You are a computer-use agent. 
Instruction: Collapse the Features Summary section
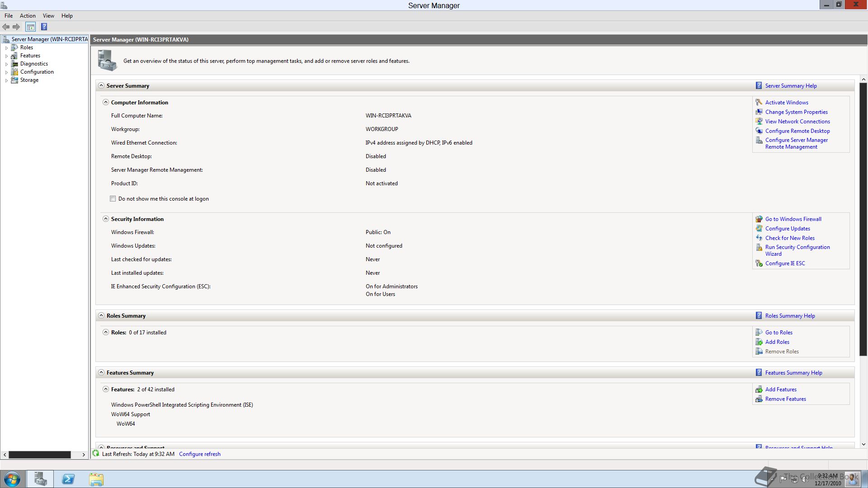click(x=101, y=372)
